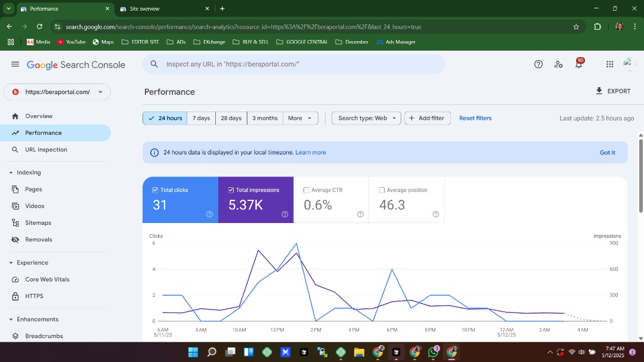Click the Help question mark icon
This screenshot has height=362, width=644.
538,64
